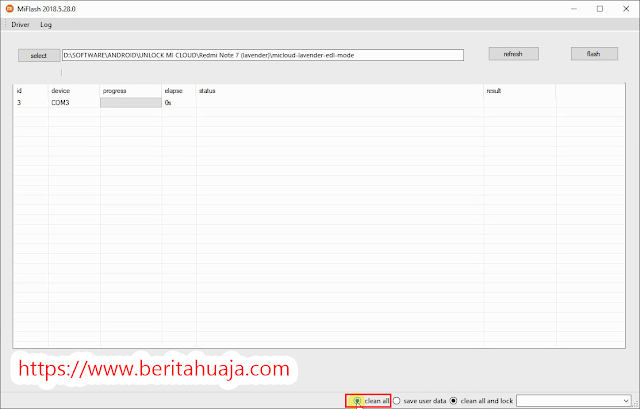Select the 'save user data' radio option
The image size is (640, 409).
[397, 401]
